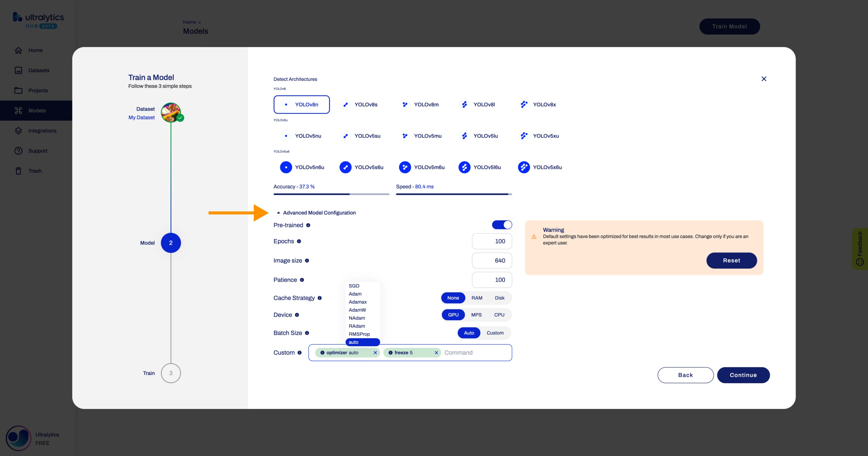This screenshot has height=456, width=868.
Task: Select YOLOv8x architecture icon
Action: pos(524,105)
